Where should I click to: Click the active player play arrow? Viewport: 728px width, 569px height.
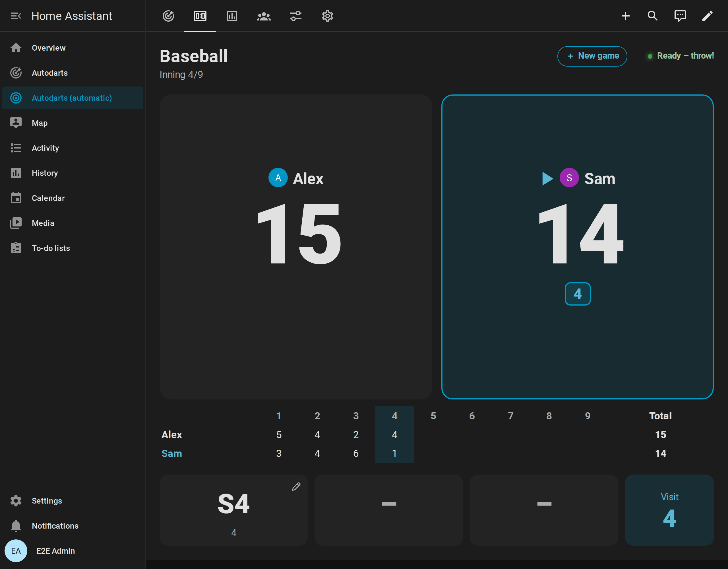(547, 178)
